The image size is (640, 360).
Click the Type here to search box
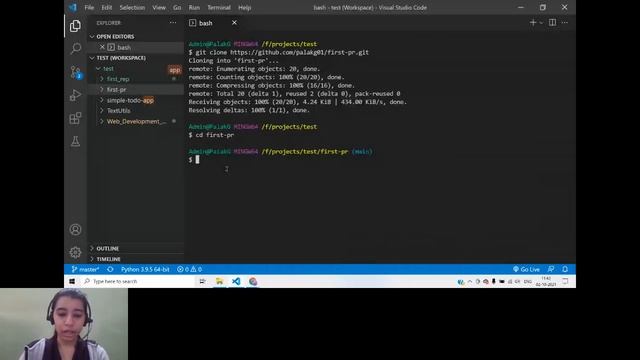(x=138, y=281)
